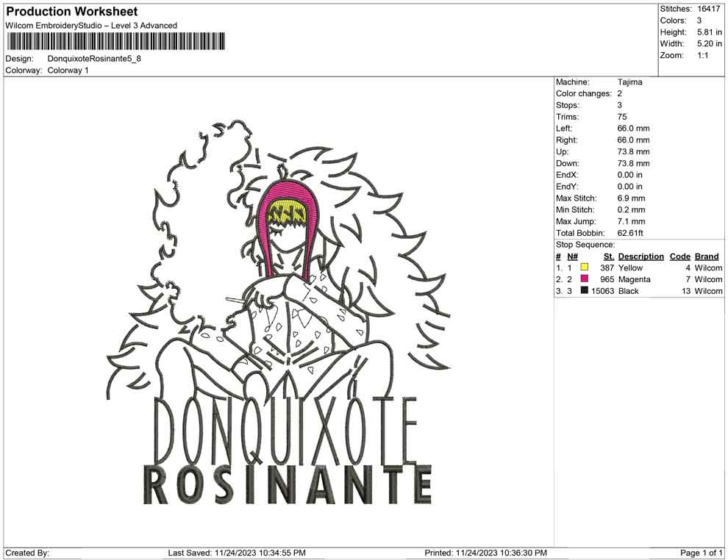Select the Trims value 75

click(622, 117)
